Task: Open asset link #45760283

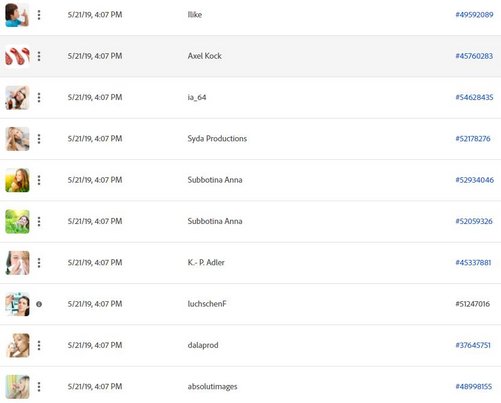Action: (474, 56)
